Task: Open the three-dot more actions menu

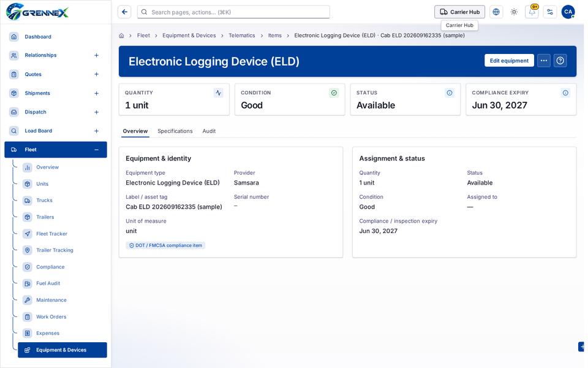Action: 543,61
